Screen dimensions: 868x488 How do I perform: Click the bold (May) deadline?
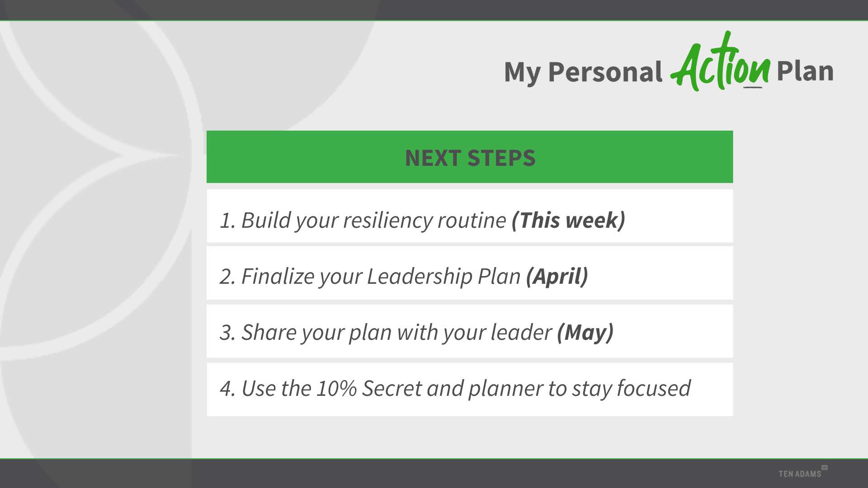coord(585,333)
